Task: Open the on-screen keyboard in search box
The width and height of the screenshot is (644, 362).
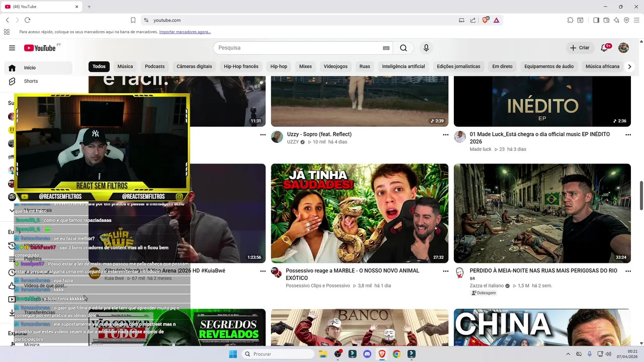Action: tap(386, 48)
